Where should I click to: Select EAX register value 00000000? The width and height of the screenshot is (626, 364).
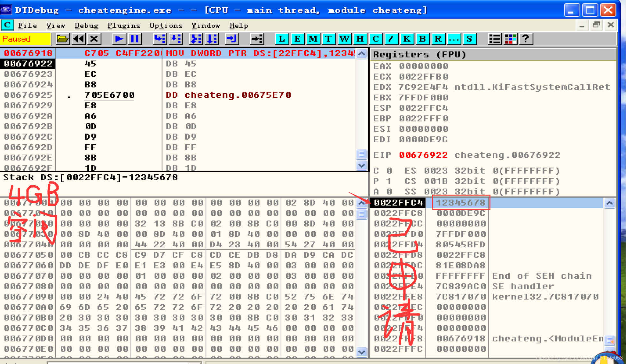tap(424, 66)
